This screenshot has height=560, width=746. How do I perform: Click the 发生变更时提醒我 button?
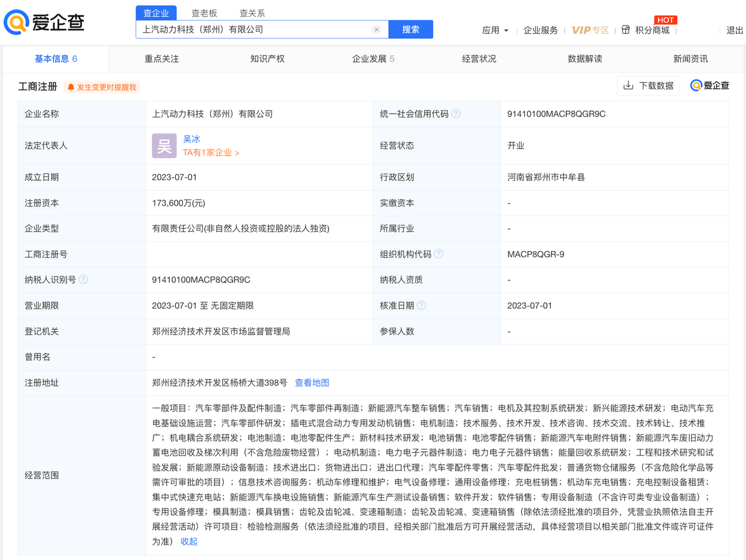point(101,87)
